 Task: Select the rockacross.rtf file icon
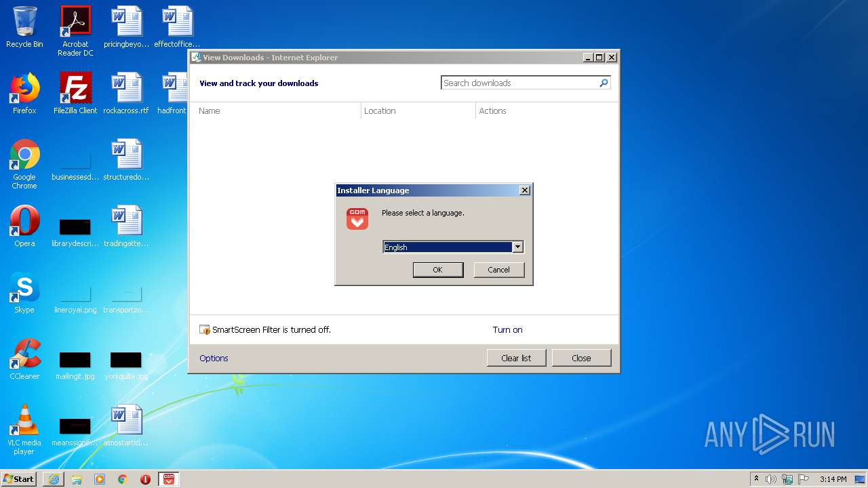[126, 94]
